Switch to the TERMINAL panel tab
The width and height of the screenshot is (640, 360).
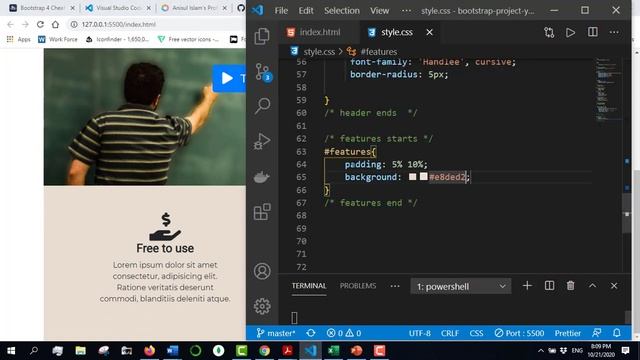click(309, 286)
